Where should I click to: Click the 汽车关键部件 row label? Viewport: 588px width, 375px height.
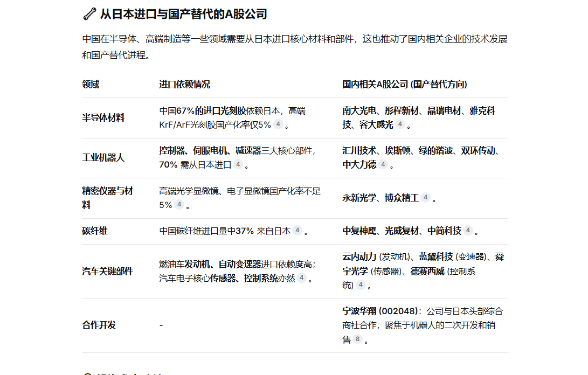pyautogui.click(x=108, y=271)
